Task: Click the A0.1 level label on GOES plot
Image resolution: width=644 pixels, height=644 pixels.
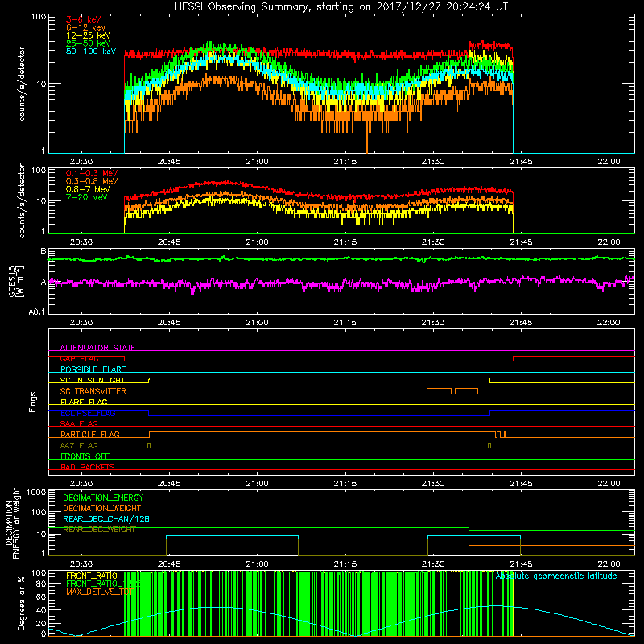Action: point(37,312)
